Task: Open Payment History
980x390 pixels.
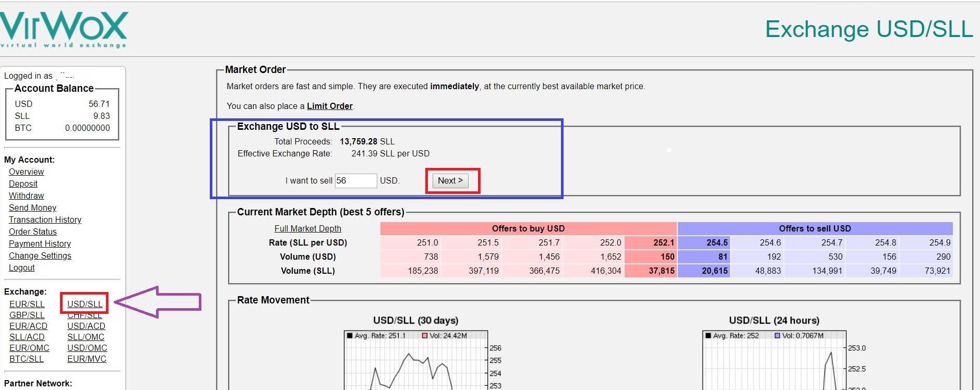Action: click(40, 243)
